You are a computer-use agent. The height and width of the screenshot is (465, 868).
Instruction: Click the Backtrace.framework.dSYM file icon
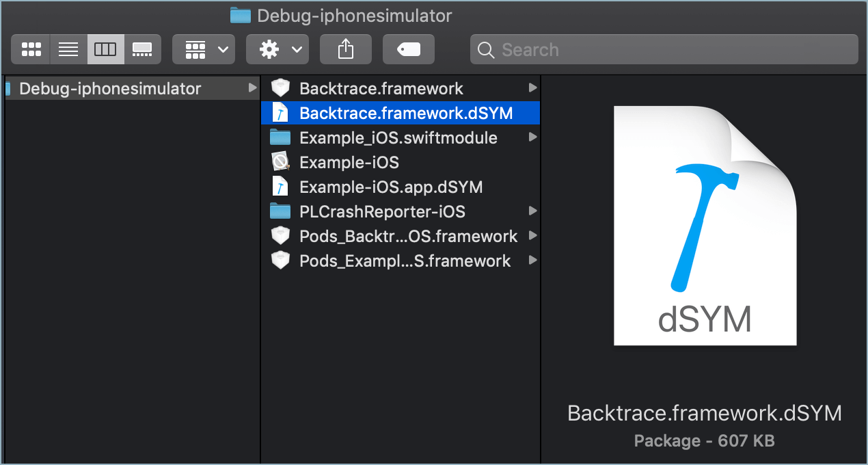coord(280,113)
